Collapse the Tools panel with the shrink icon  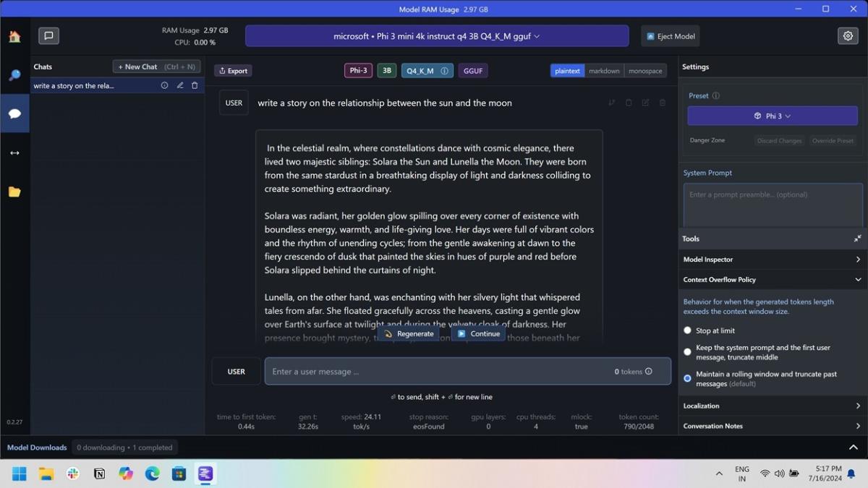pos(857,239)
